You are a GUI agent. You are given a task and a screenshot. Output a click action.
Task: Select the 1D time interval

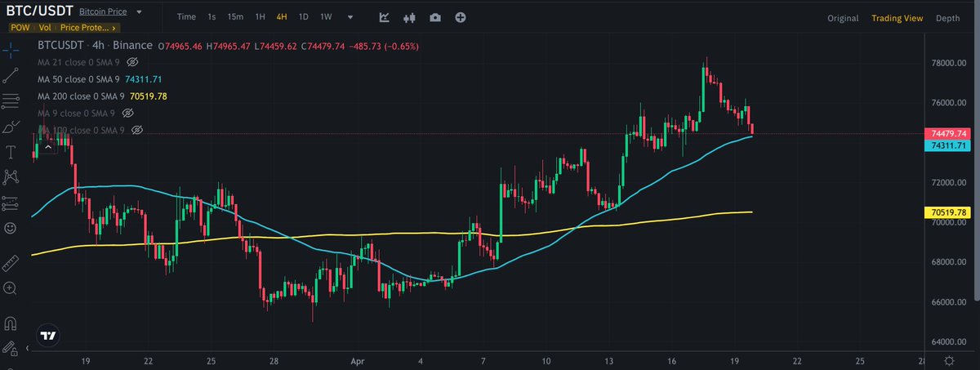pyautogui.click(x=303, y=17)
